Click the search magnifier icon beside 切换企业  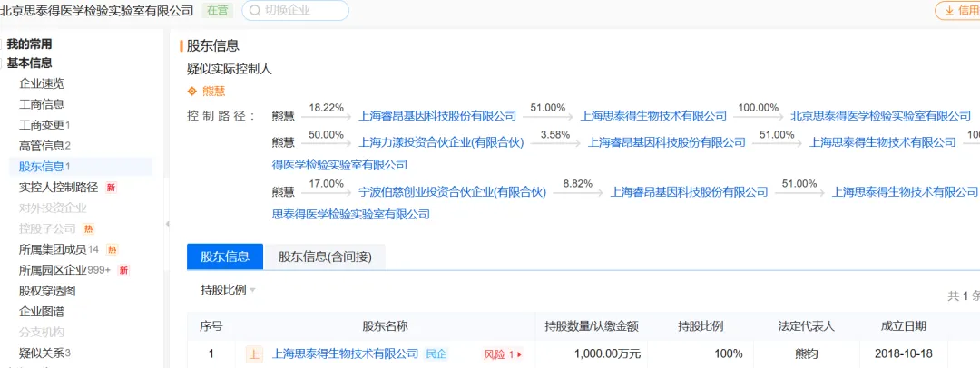click(x=254, y=10)
